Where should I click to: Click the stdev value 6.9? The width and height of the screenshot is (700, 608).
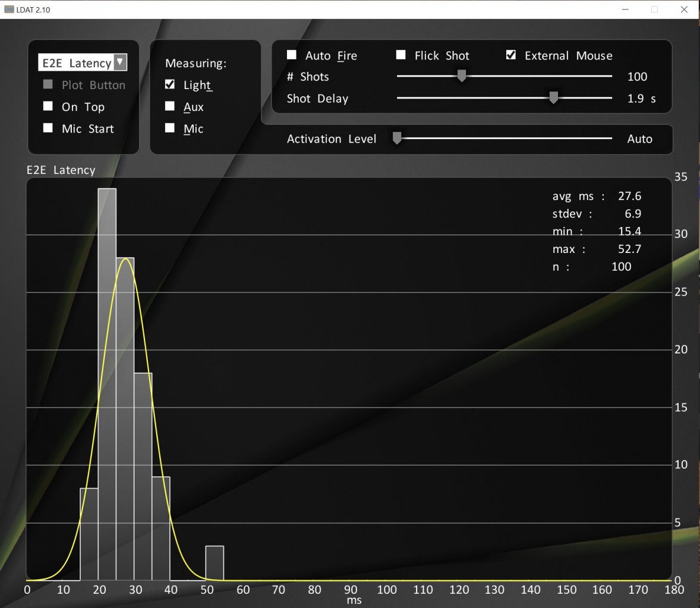tap(633, 214)
